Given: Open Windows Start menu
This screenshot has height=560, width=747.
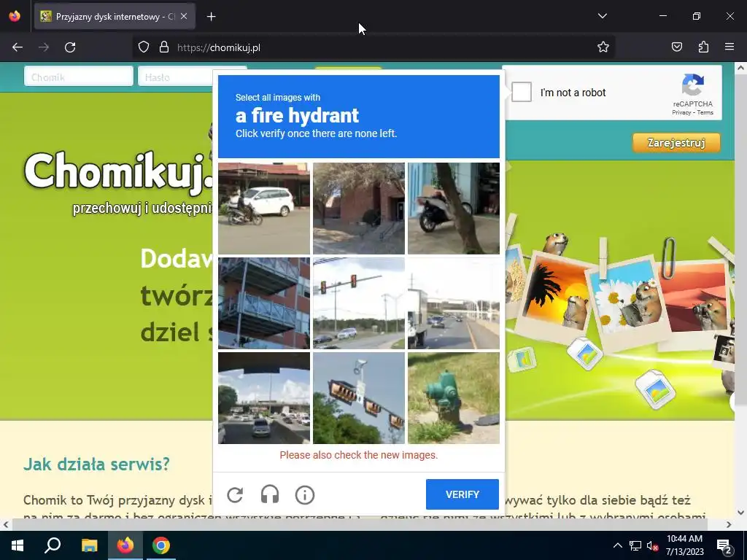Looking at the screenshot, I should (x=18, y=545).
